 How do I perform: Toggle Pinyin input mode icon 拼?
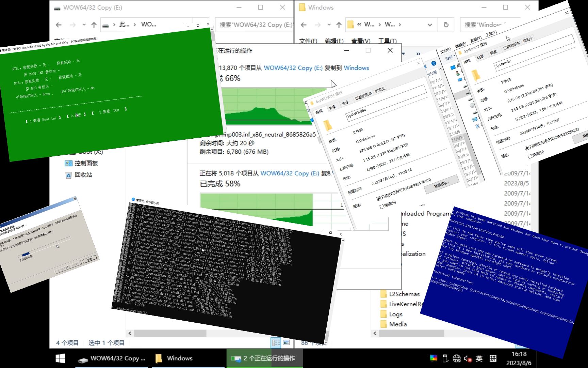click(x=493, y=358)
